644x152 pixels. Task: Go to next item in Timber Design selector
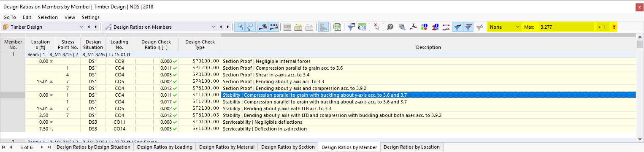click(x=96, y=27)
